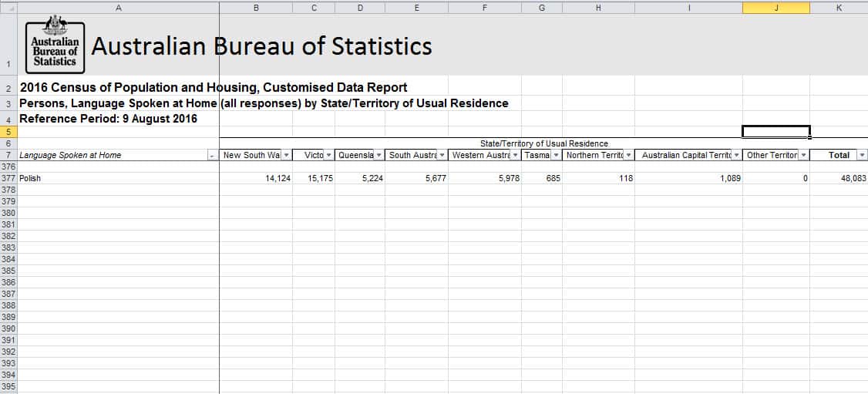The width and height of the screenshot is (868, 394).
Task: Select column B header
Action: (x=256, y=8)
